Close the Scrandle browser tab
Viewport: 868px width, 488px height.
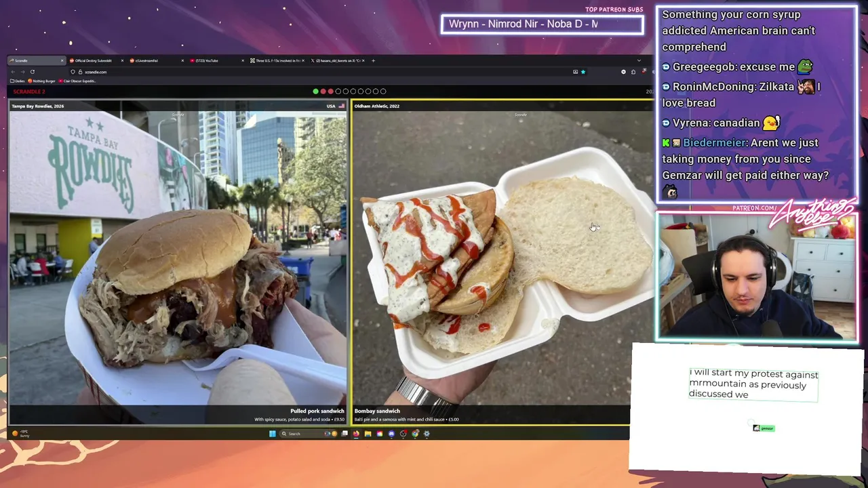[x=62, y=60]
